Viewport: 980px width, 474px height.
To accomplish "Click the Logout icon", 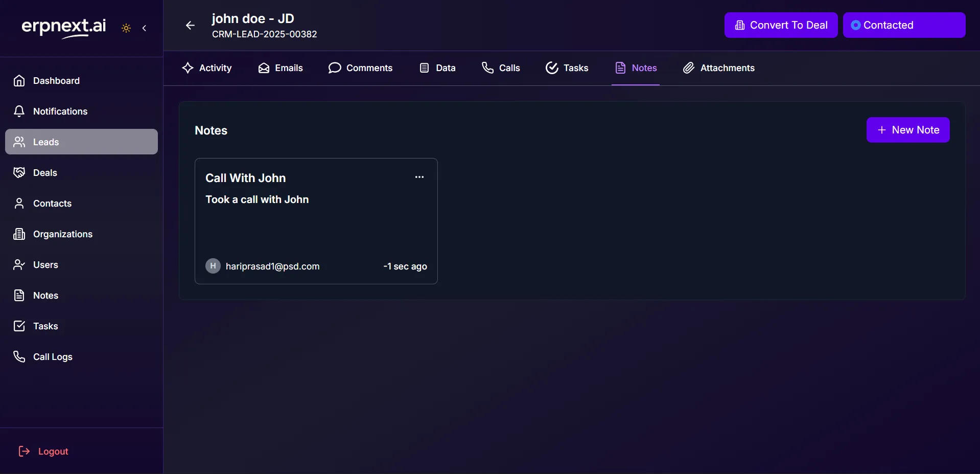I will coord(24,451).
